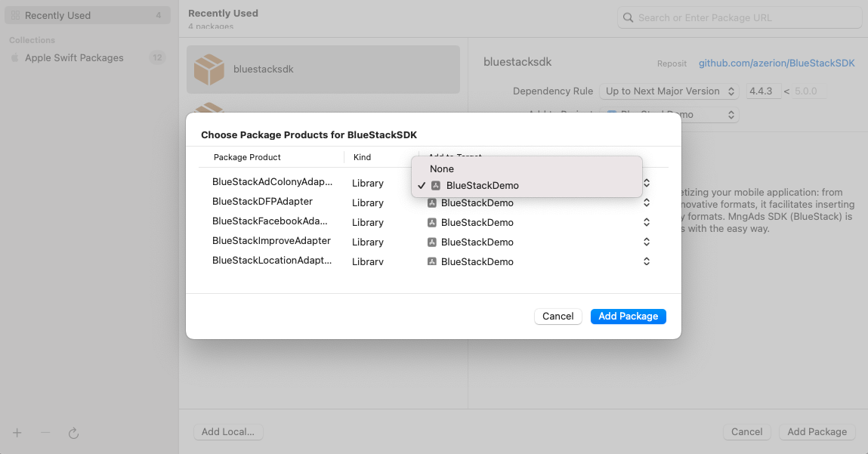Screen dimensions: 868x454
Task: Click the minus icon to remove collection
Action: 45,432
